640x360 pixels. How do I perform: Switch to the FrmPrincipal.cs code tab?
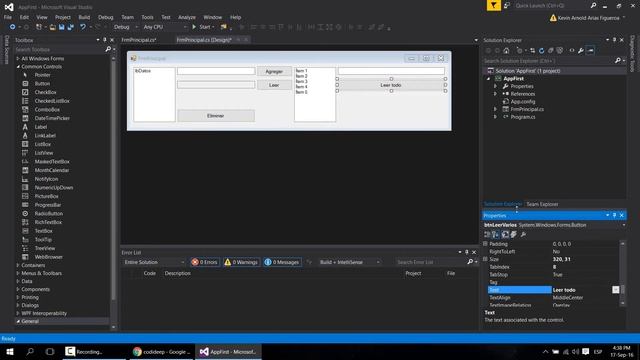[x=139, y=40]
